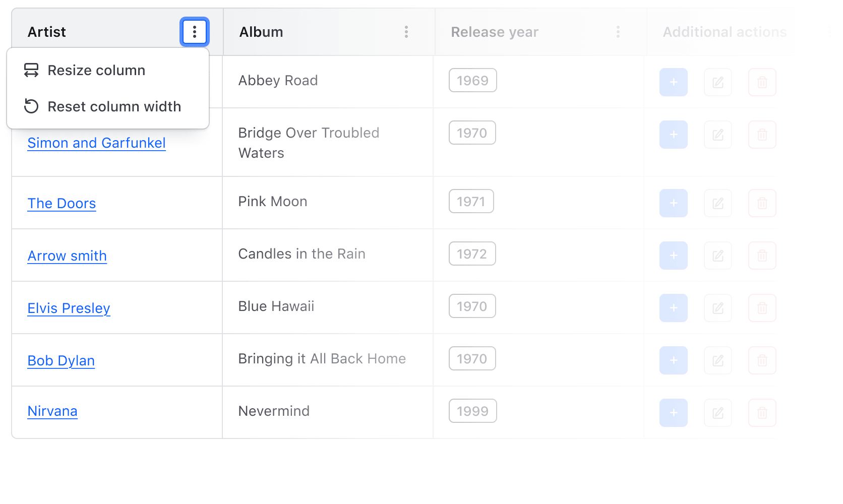This screenshot has width=843, height=504.
Task: Click the Additional actions column header
Action: click(724, 32)
